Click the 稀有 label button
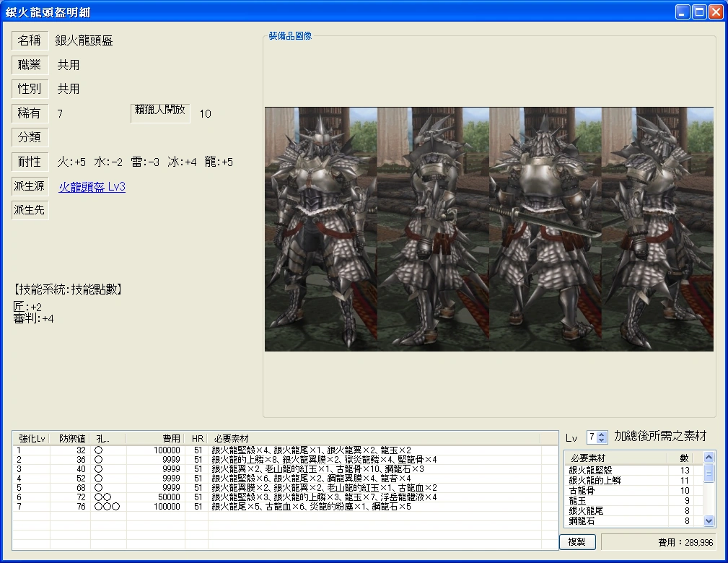The height and width of the screenshot is (563, 728). pyautogui.click(x=30, y=113)
